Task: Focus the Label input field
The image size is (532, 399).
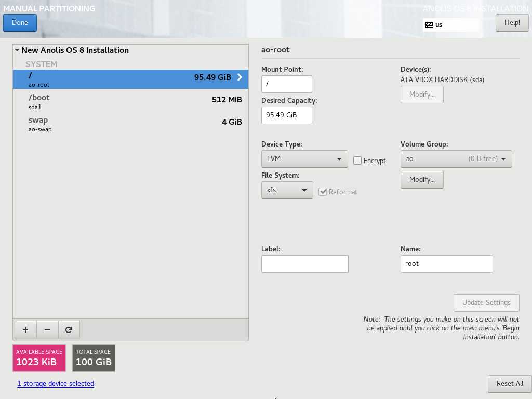Action: (x=304, y=264)
